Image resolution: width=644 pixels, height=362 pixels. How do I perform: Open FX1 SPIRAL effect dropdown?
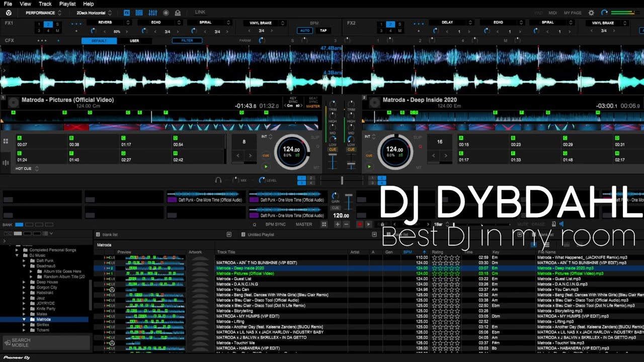[209, 23]
